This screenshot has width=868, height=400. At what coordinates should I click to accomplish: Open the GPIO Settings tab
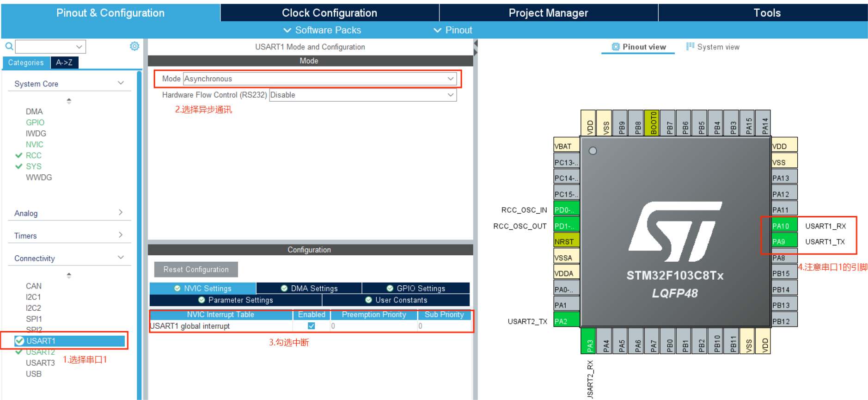point(416,288)
